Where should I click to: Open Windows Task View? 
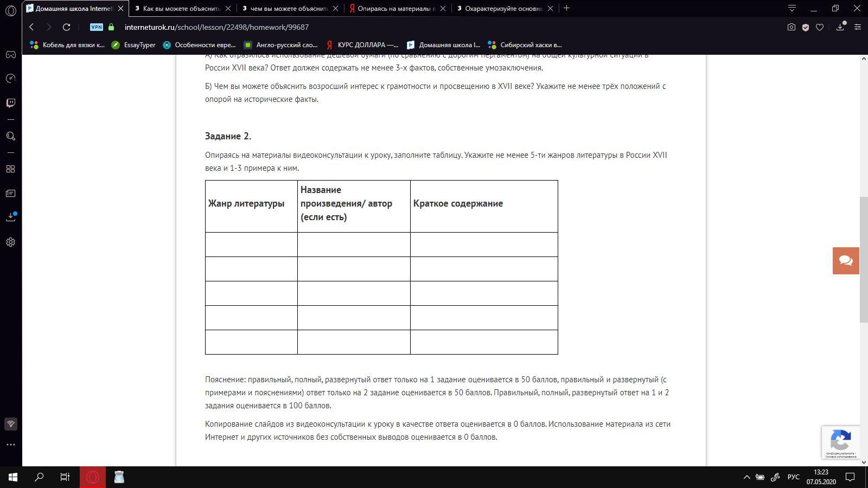(65, 477)
